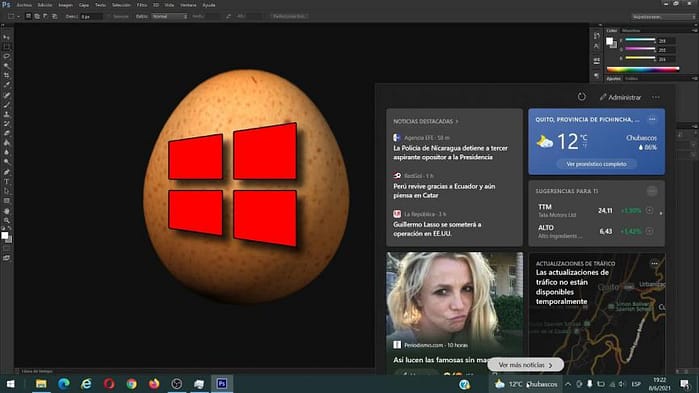
Task: Open the Windows Start menu
Action: (11, 384)
